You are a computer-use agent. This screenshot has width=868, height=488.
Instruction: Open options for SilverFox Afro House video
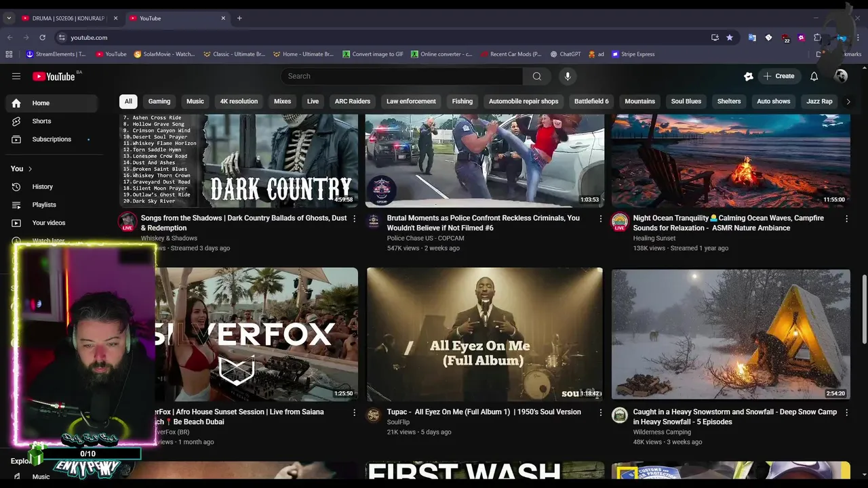coord(354,412)
